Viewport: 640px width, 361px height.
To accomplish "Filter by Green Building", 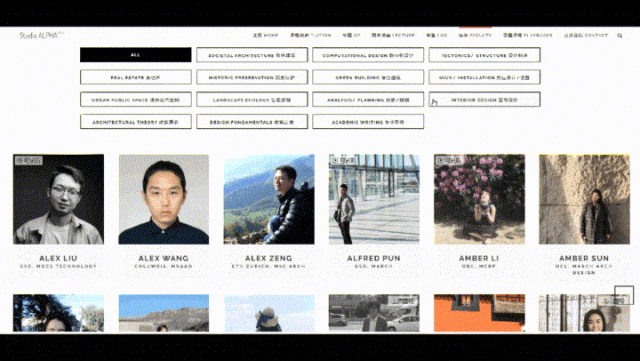I will 368,77.
